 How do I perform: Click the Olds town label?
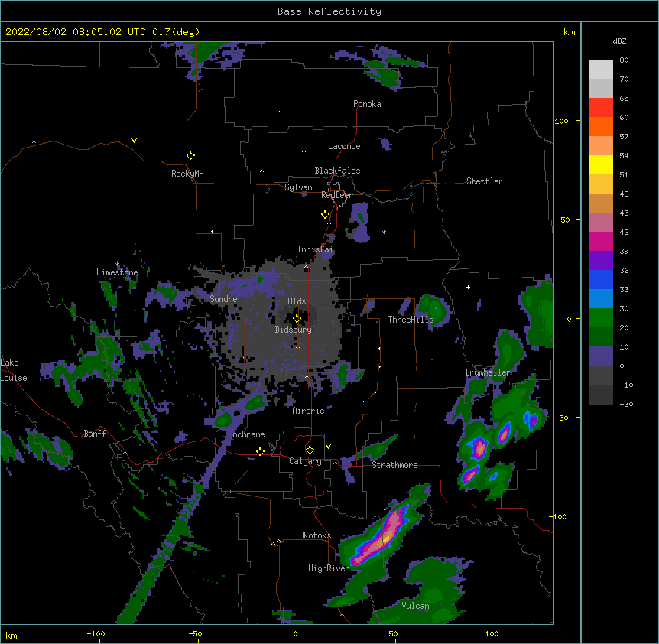click(297, 301)
